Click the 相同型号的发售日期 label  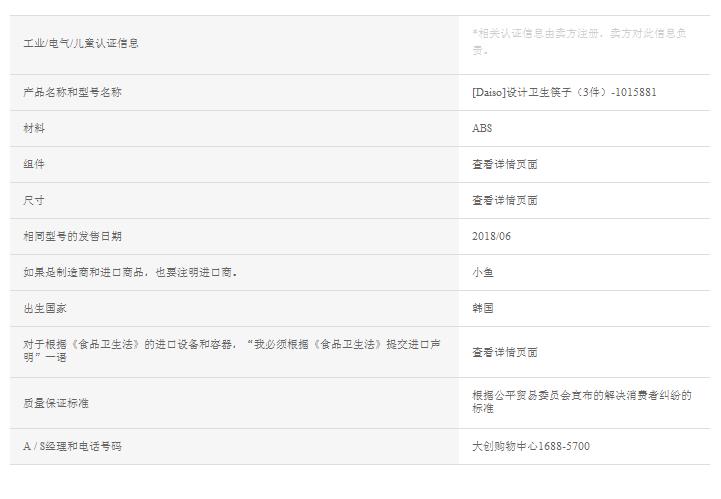(72, 236)
